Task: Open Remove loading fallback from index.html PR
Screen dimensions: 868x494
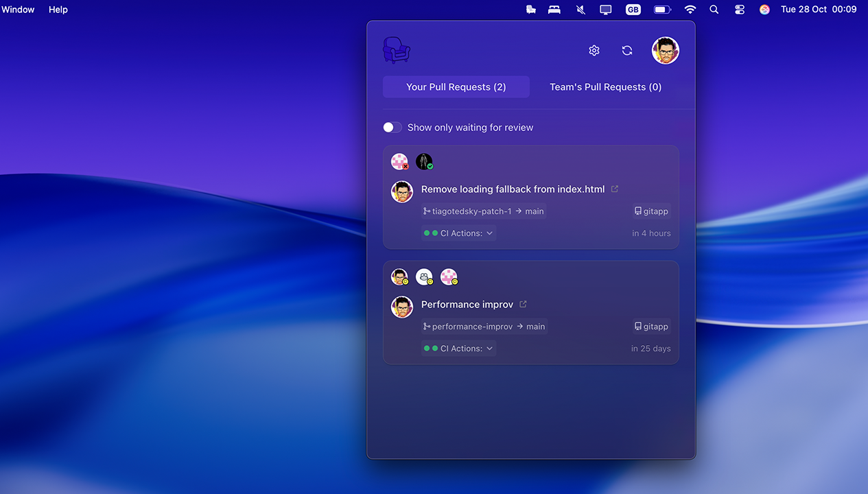Action: (513, 189)
